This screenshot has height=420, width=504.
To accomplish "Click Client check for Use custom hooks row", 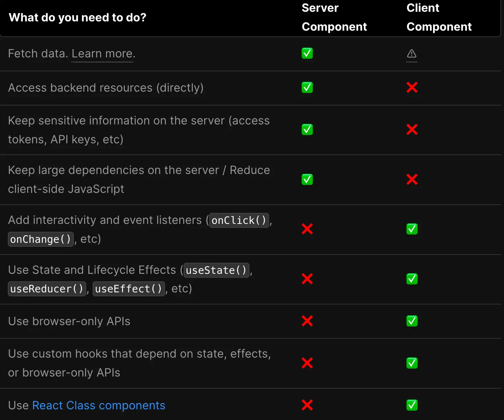I will pyautogui.click(x=412, y=363).
